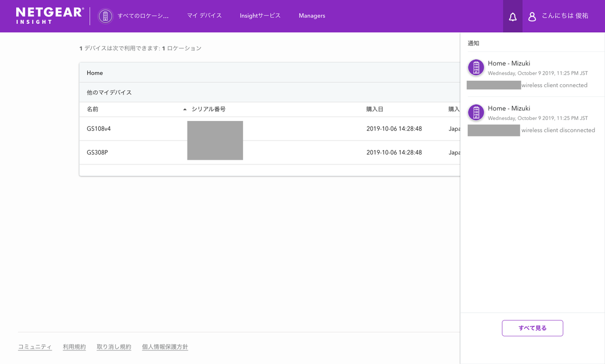Open すべてのロケーション selector
Image resolution: width=605 pixels, height=364 pixels.
tap(143, 16)
